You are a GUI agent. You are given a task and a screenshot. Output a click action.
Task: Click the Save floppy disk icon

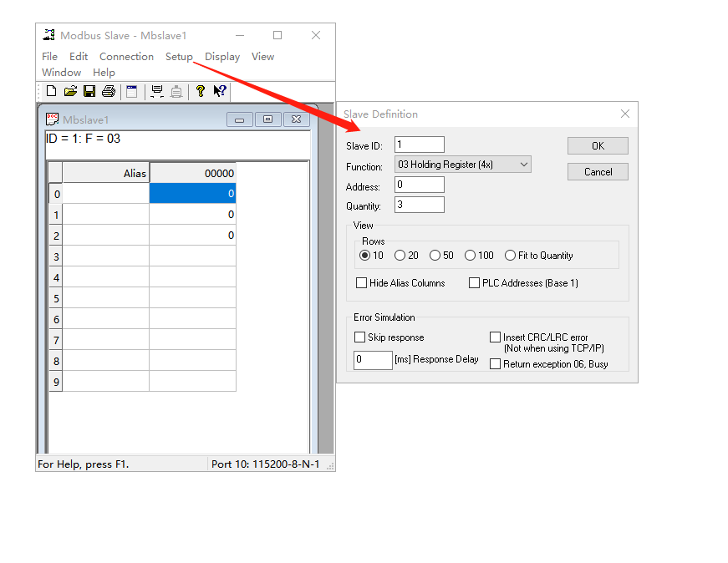tap(89, 91)
